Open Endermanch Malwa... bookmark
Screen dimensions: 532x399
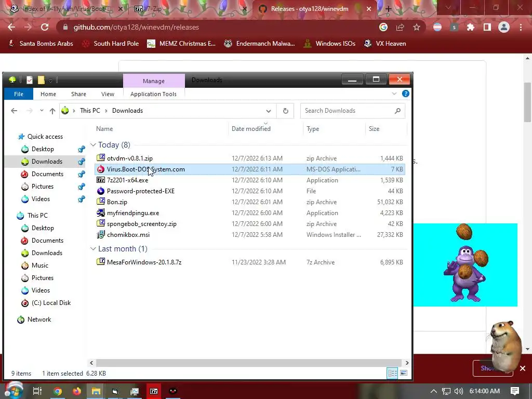[260, 44]
